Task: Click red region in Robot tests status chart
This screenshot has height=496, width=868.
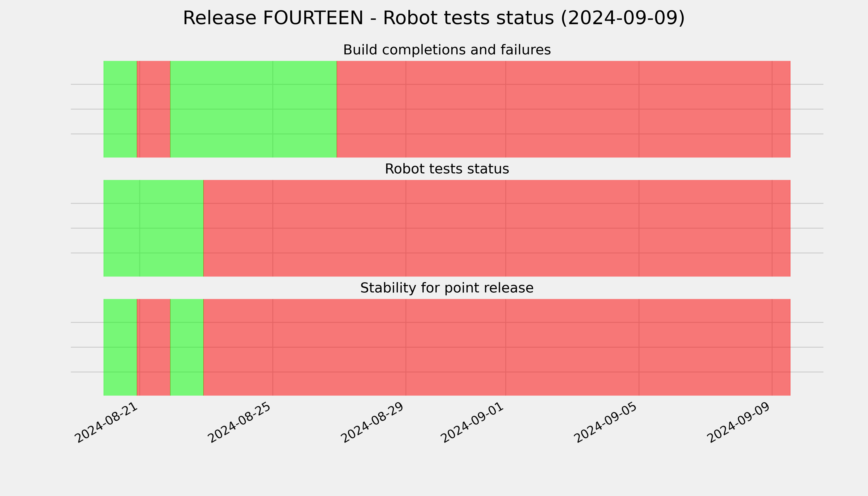Action: click(497, 228)
